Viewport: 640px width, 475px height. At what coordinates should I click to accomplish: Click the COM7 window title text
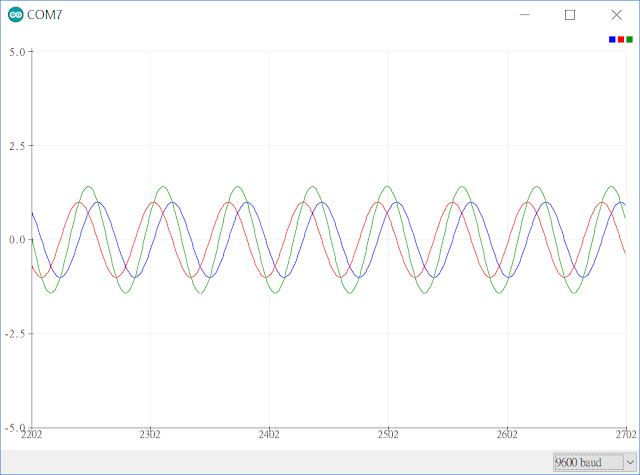(44, 15)
